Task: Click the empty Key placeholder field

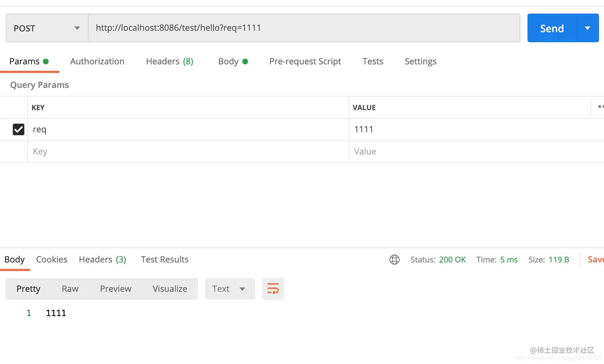Action: (188, 151)
